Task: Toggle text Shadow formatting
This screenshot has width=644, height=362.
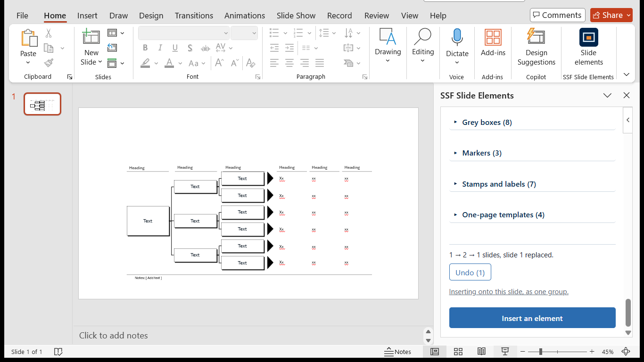Action: pos(190,48)
